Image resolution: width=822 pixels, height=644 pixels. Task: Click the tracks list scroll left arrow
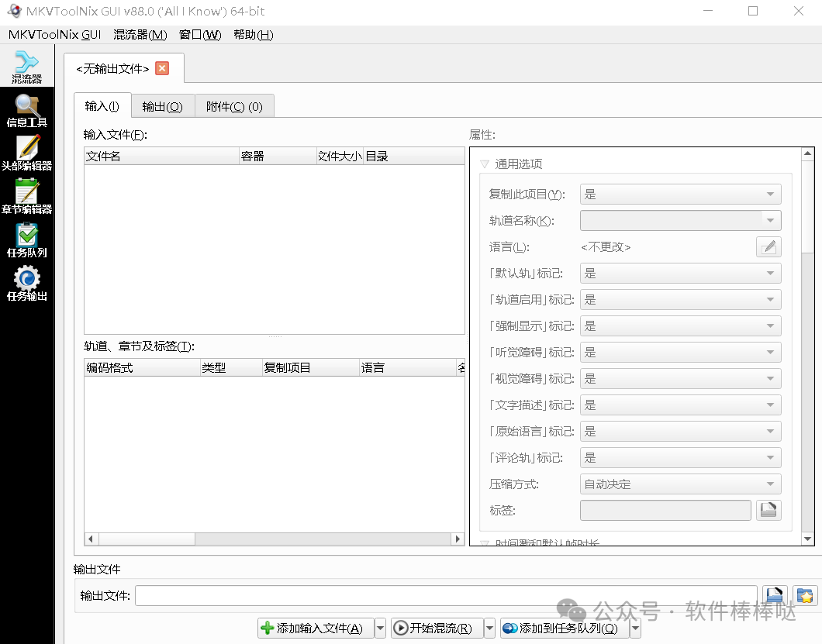pyautogui.click(x=92, y=539)
